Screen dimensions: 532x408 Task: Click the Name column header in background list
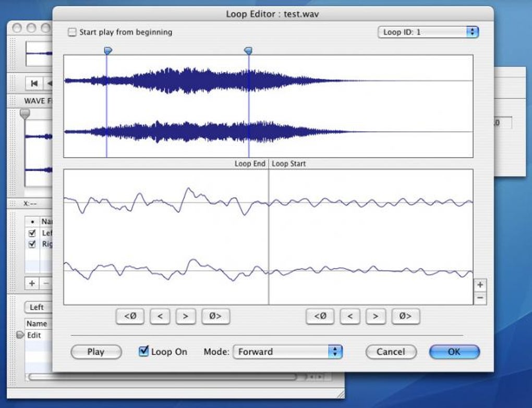(x=39, y=324)
